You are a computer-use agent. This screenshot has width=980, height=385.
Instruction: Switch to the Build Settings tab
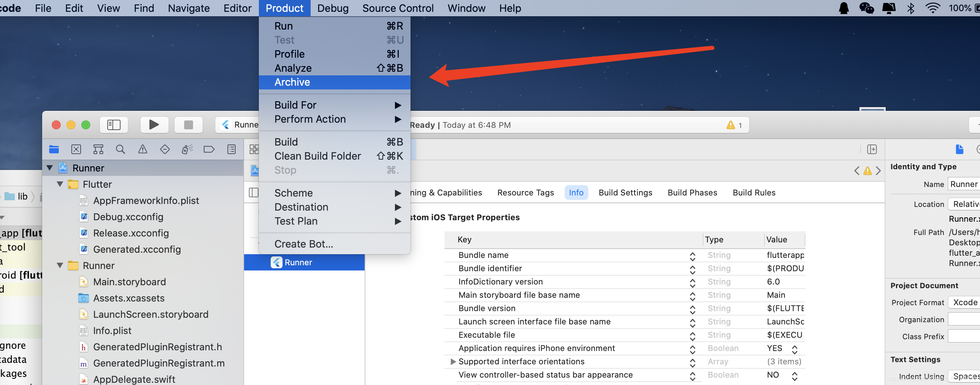click(x=625, y=193)
